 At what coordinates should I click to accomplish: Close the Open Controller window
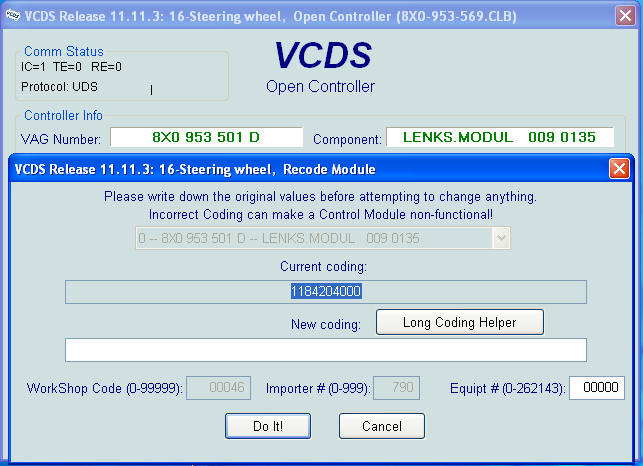[625, 16]
